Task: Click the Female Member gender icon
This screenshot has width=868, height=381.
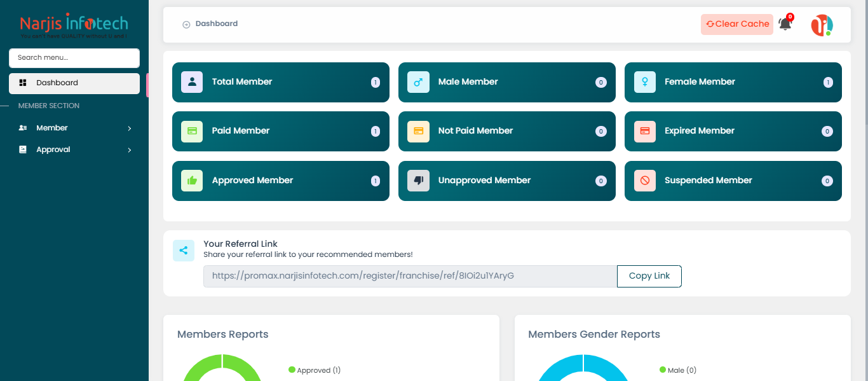Action: 645,82
